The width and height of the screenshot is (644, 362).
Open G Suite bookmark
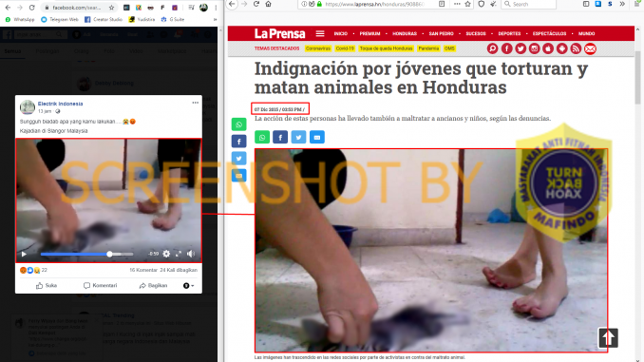coord(173,19)
